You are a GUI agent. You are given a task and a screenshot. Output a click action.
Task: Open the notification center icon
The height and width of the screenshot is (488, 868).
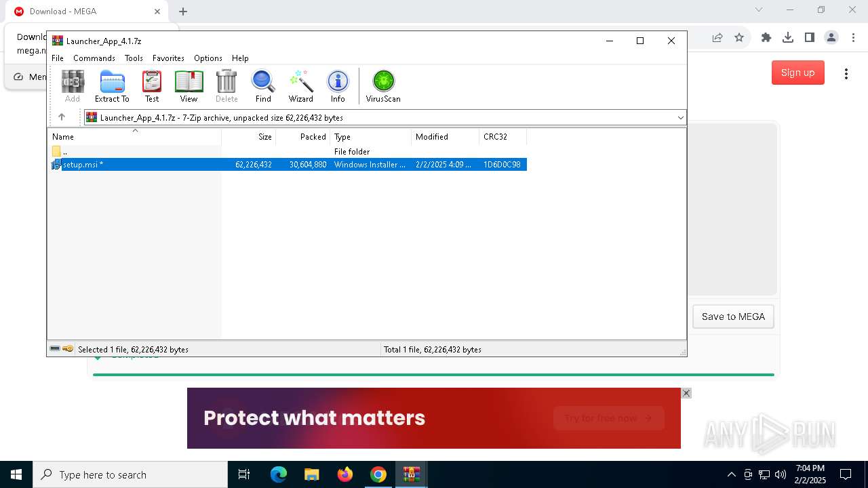click(846, 474)
